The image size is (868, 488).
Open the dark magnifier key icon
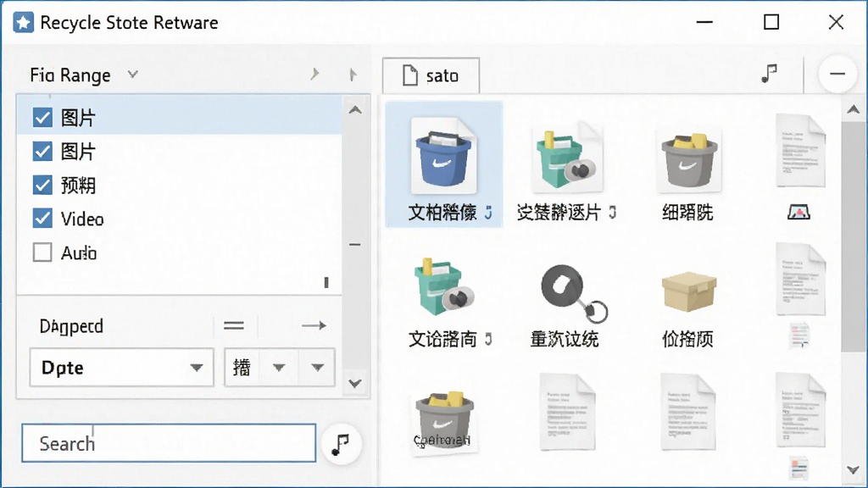[574, 293]
